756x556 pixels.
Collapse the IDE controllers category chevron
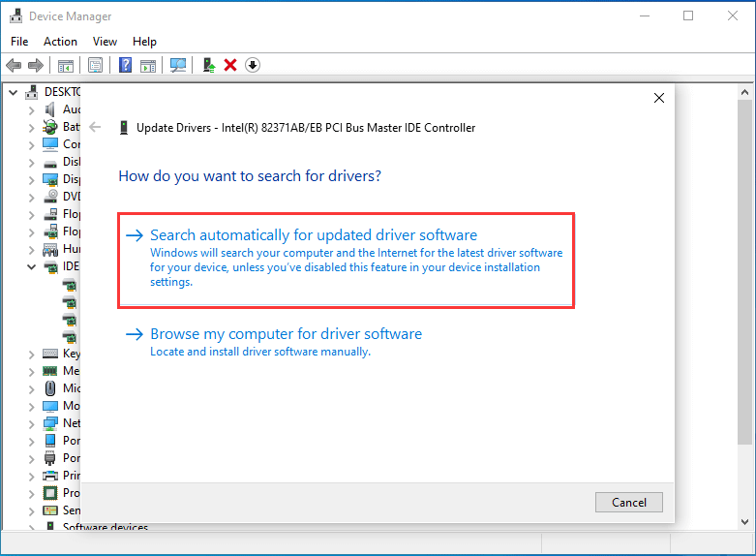[x=31, y=266]
